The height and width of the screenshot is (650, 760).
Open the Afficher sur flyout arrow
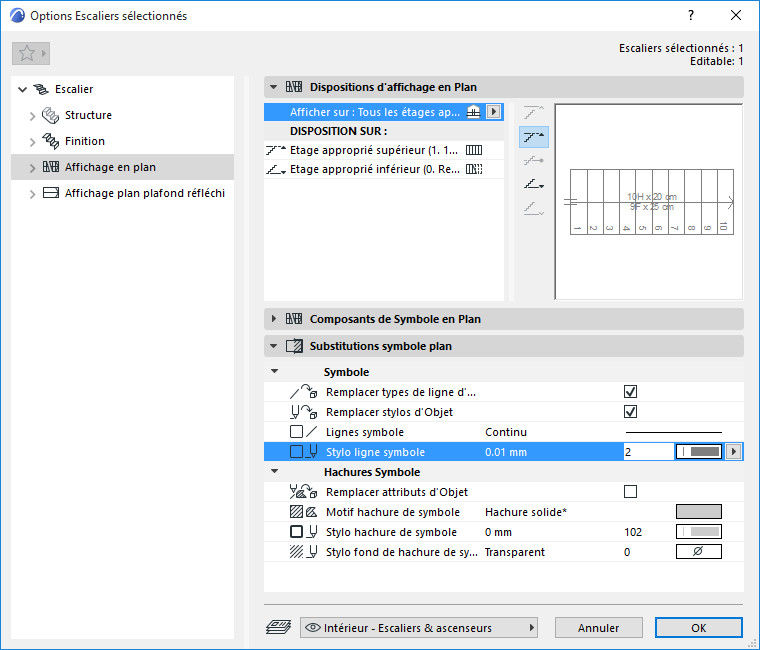[493, 112]
